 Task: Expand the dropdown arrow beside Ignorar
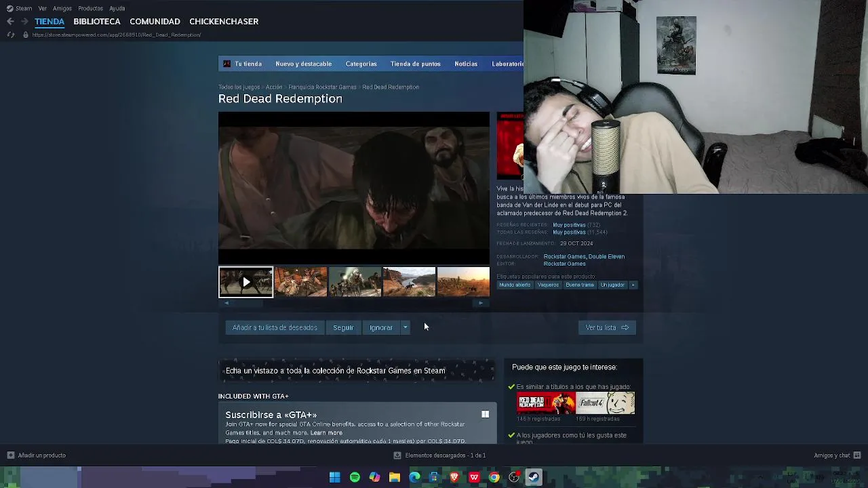[405, 327]
